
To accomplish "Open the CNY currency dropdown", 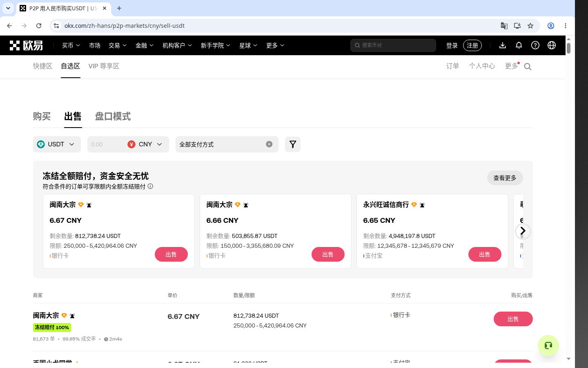I will coord(145,144).
